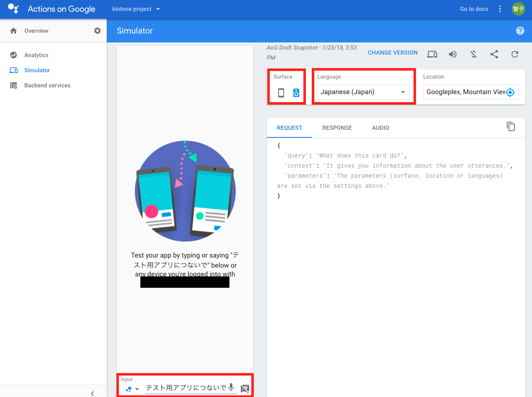The image size is (532, 397).
Task: Collapse the sidebar with the chevron
Action: [x=92, y=394]
